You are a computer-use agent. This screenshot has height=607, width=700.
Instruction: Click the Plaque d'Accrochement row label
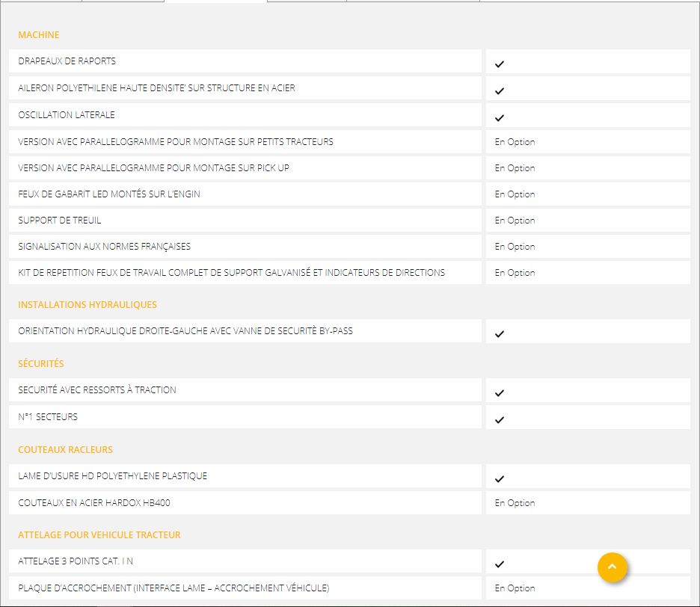[174, 588]
